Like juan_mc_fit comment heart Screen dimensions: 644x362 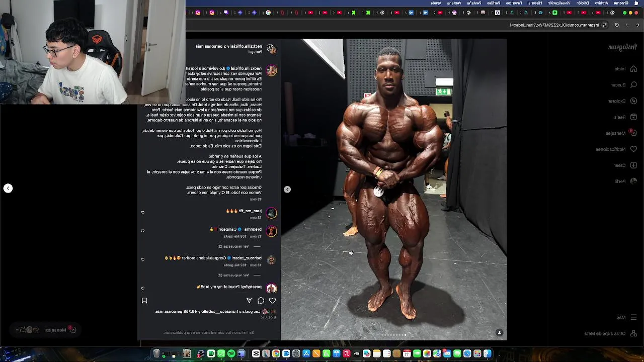(x=142, y=213)
